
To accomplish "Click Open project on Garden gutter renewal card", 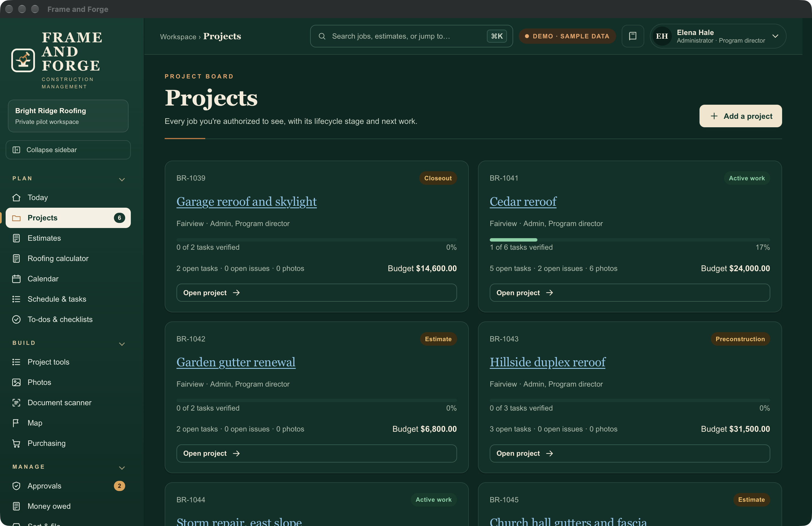I will coord(316,453).
